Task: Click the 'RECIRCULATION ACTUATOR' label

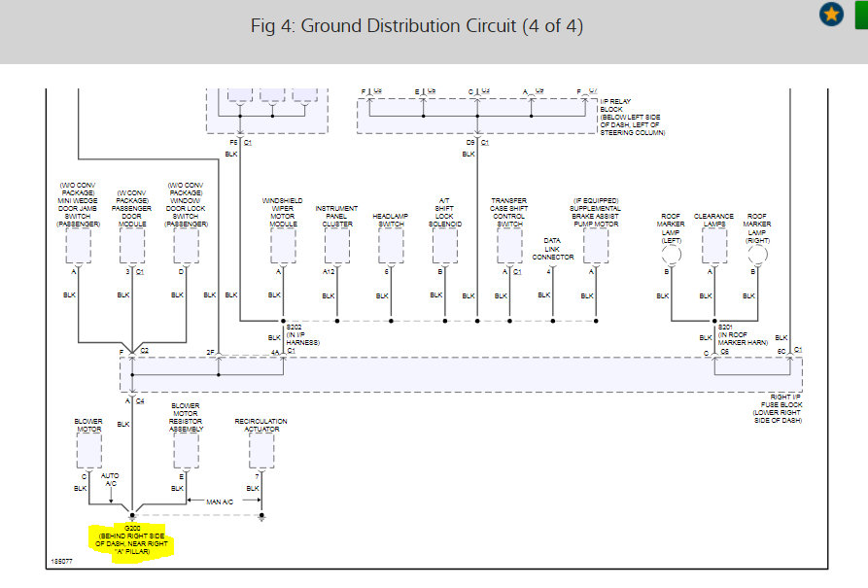Action: click(x=260, y=425)
